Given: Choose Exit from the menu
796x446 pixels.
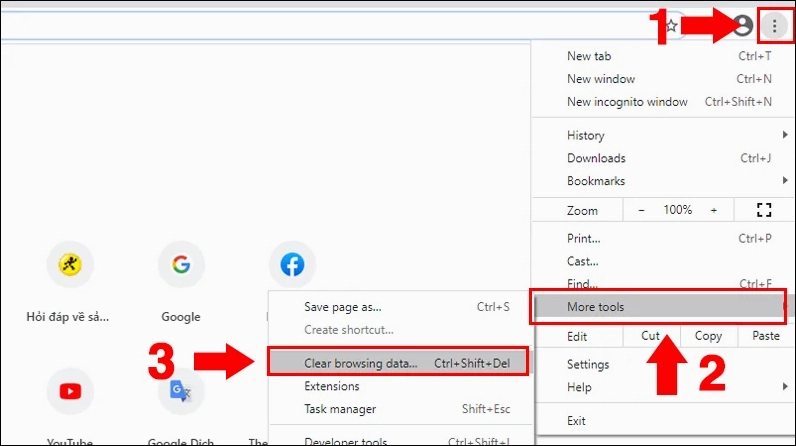Looking at the screenshot, I should 663,421.
